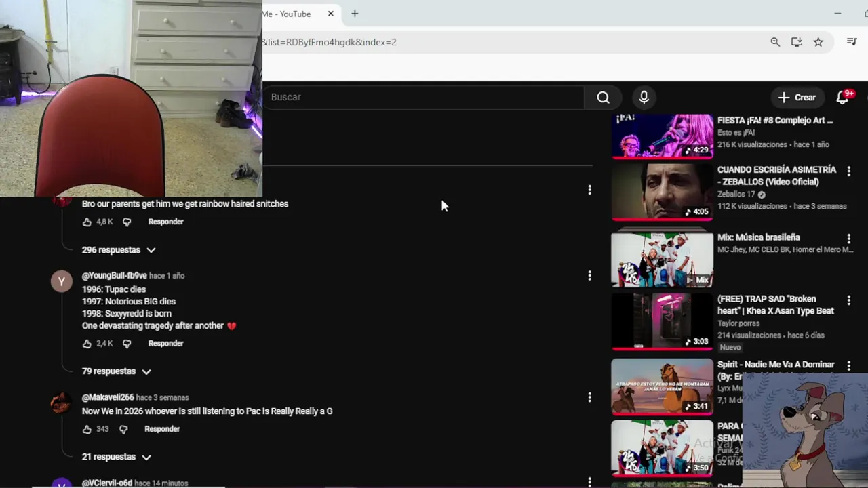The image size is (868, 488).
Task: Open Mix: Música brasileña thumbnail
Action: point(663,260)
